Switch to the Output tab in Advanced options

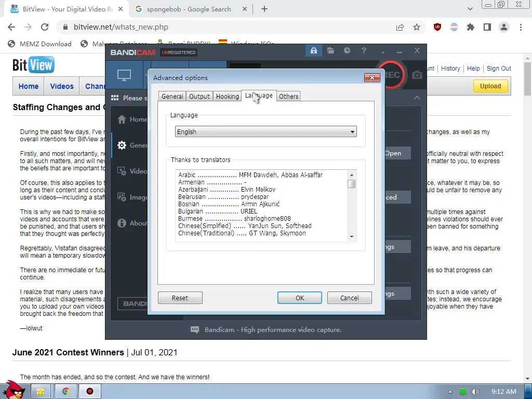tap(199, 96)
